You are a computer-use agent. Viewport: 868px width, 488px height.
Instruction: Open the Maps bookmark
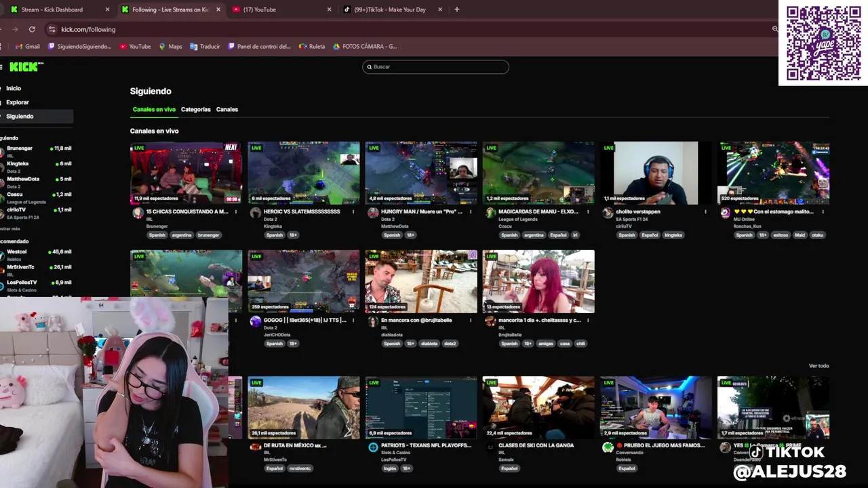[x=170, y=47]
